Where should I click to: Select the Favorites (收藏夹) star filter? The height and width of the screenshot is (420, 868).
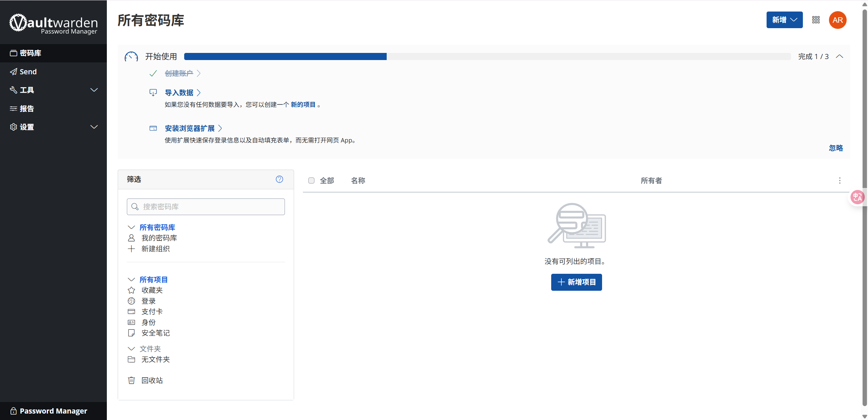point(152,290)
